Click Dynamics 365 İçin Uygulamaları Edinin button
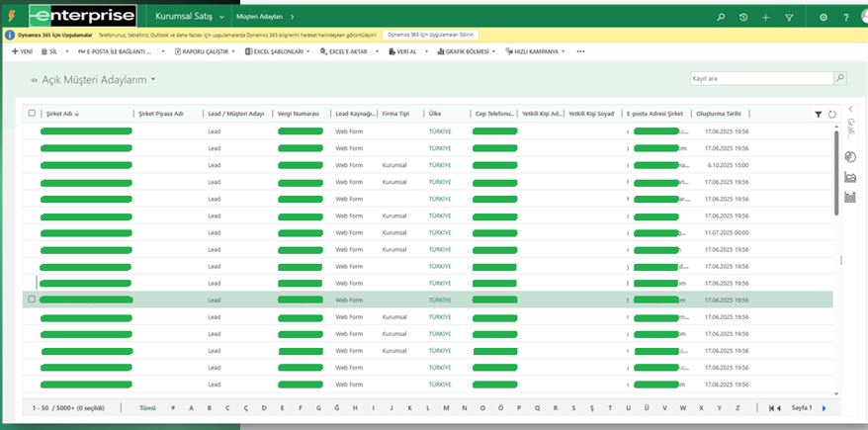This screenshot has width=868, height=430. point(431,35)
